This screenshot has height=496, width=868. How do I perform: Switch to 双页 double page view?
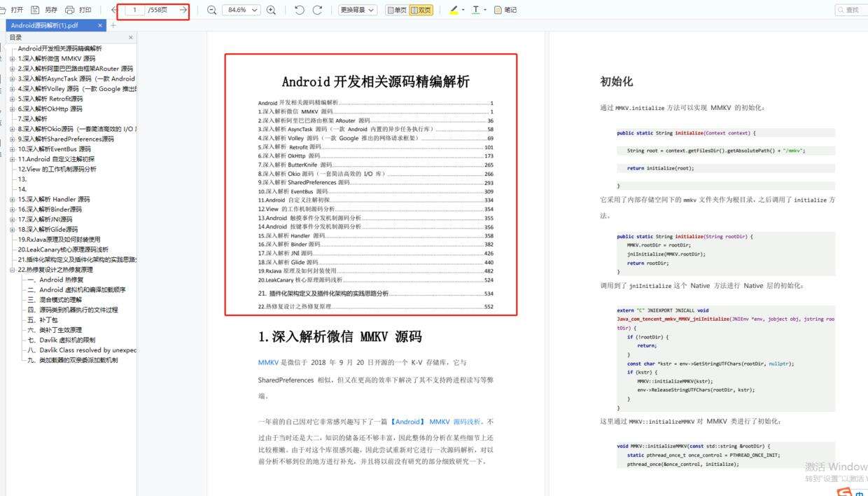421,10
